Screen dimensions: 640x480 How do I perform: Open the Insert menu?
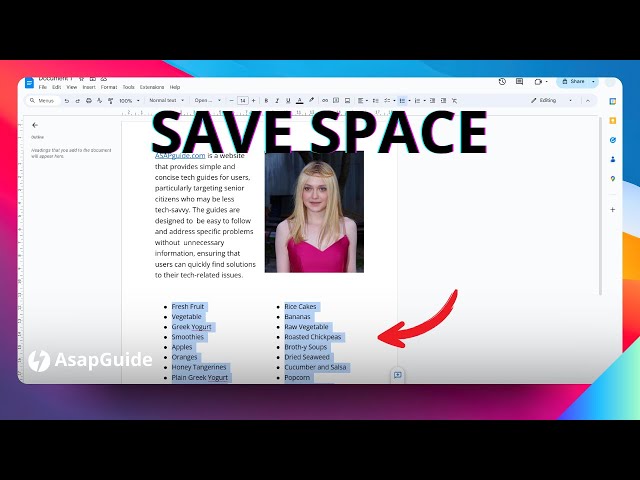(89, 87)
